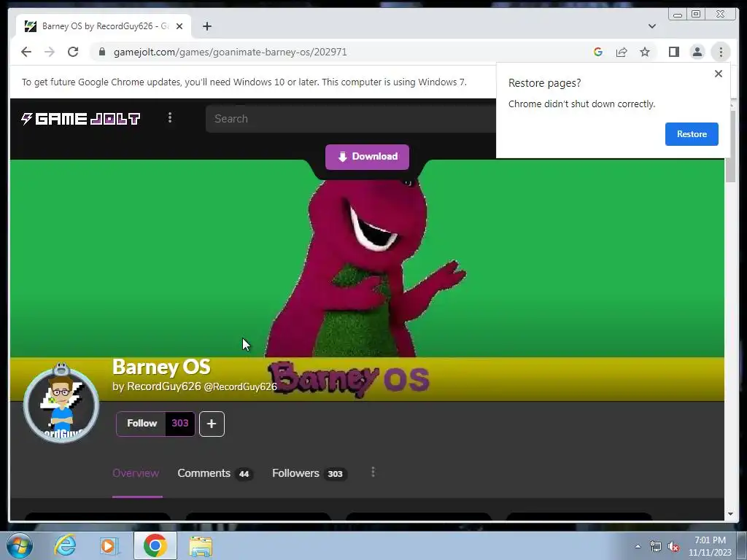Click the browser forward arrow
747x560 pixels.
(x=50, y=52)
